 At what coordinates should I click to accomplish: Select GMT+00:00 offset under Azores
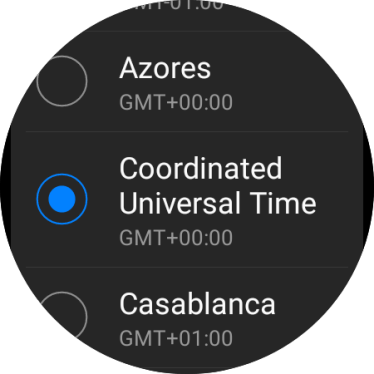(x=176, y=102)
